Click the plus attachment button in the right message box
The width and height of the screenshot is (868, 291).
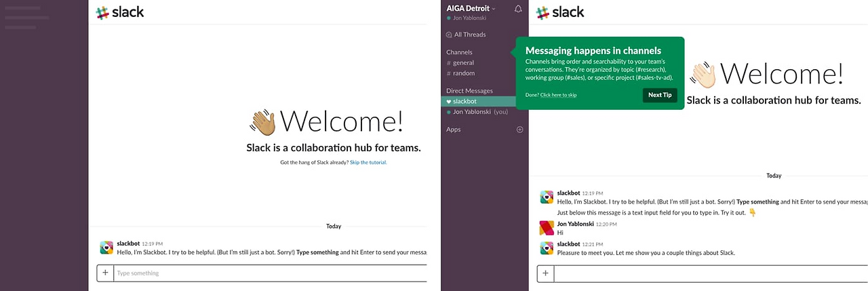click(546, 273)
